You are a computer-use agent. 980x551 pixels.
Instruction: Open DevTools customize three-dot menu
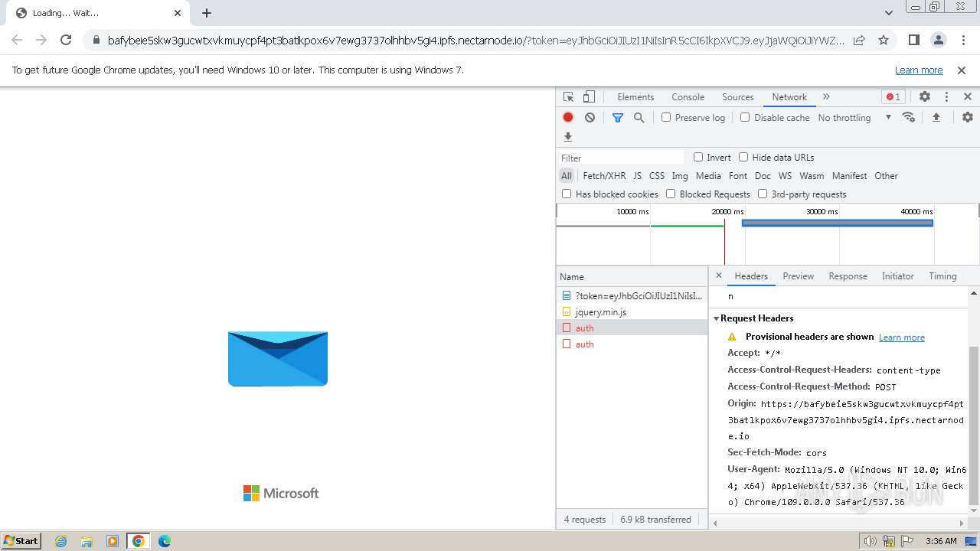(x=946, y=97)
